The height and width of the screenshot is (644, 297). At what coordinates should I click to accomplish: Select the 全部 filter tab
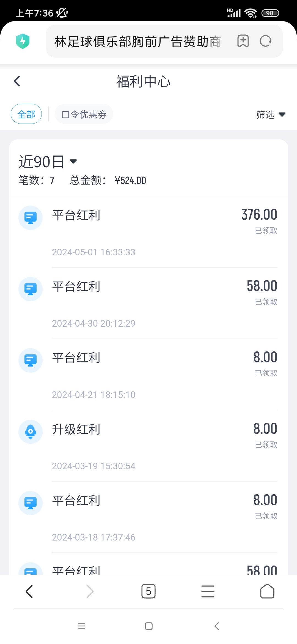tap(26, 114)
